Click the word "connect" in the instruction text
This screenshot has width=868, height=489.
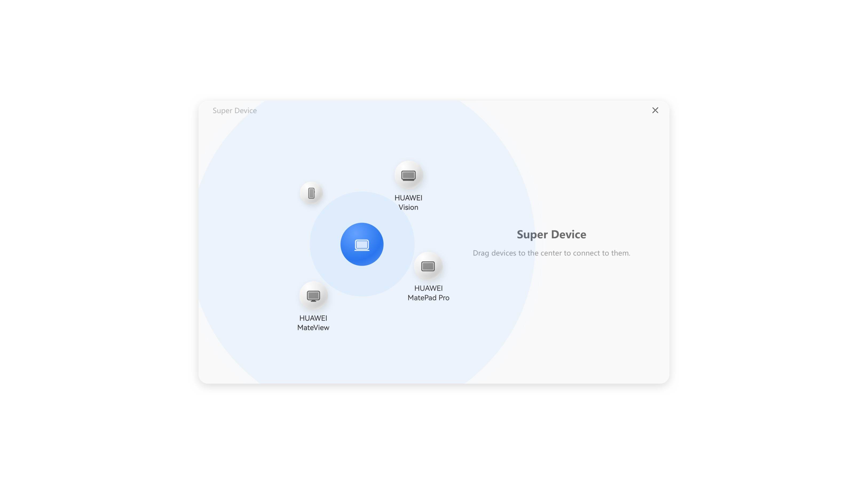(x=587, y=253)
